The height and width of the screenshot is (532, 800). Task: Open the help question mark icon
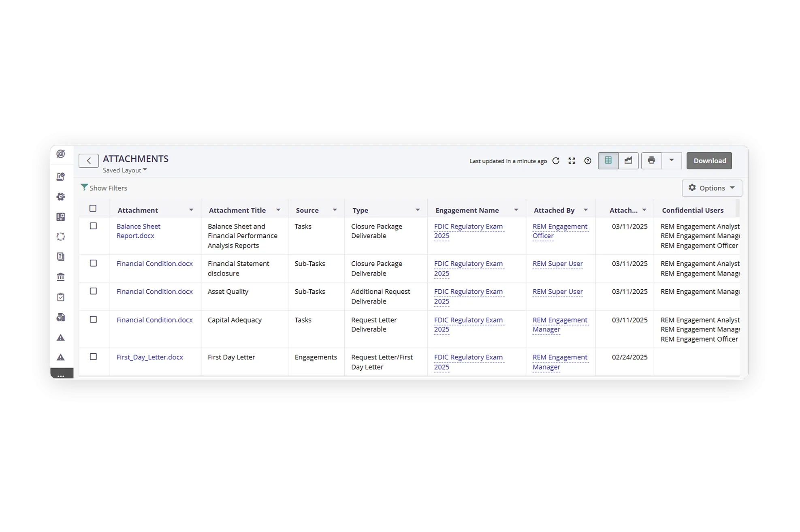point(588,161)
